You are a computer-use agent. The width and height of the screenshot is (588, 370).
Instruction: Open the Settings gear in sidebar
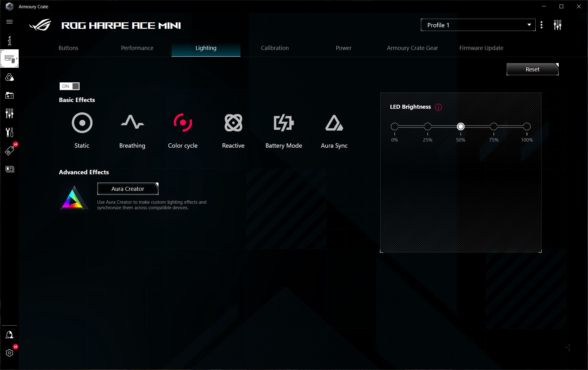[x=9, y=353]
